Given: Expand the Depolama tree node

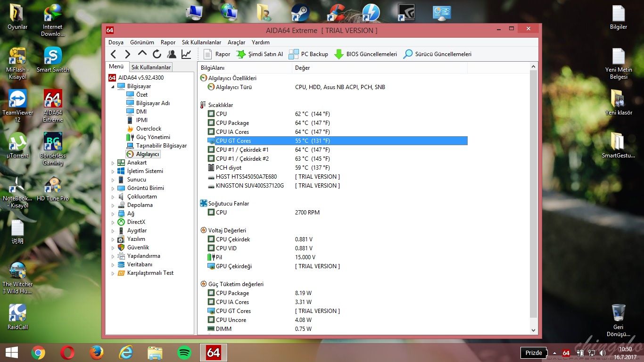Looking at the screenshot, I should click(113, 206).
